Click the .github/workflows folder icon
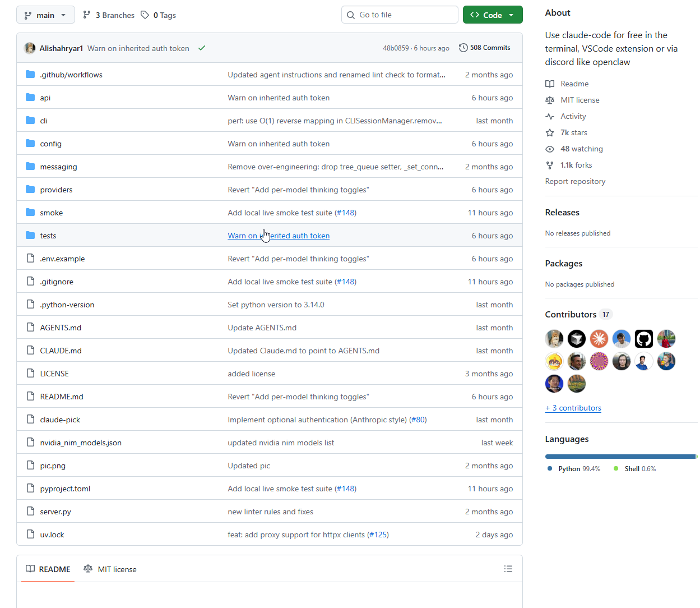The image size is (700, 608). [30, 75]
